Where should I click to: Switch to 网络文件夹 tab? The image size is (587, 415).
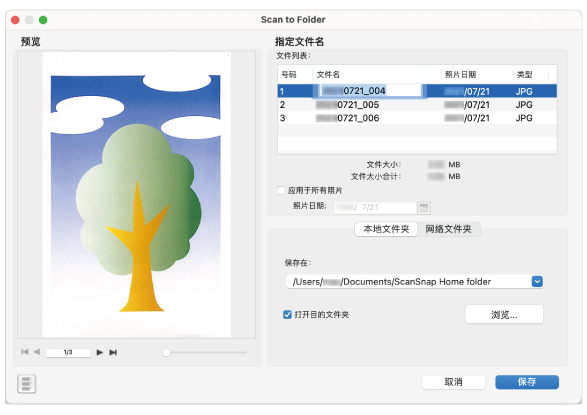pyautogui.click(x=448, y=229)
